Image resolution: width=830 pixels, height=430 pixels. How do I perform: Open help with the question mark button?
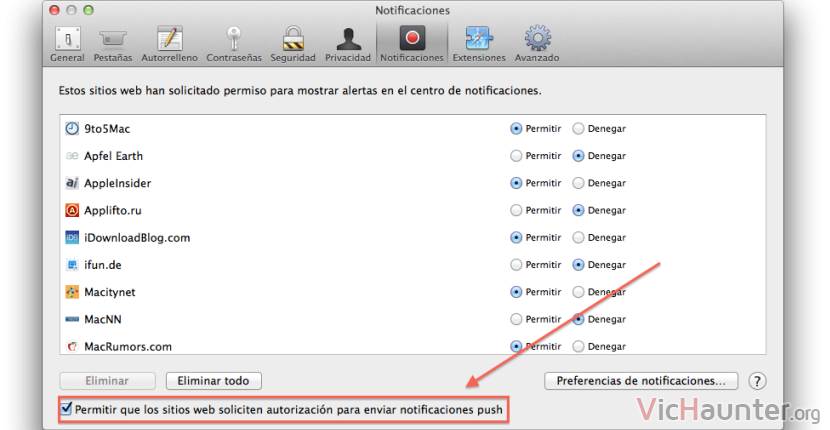click(757, 381)
